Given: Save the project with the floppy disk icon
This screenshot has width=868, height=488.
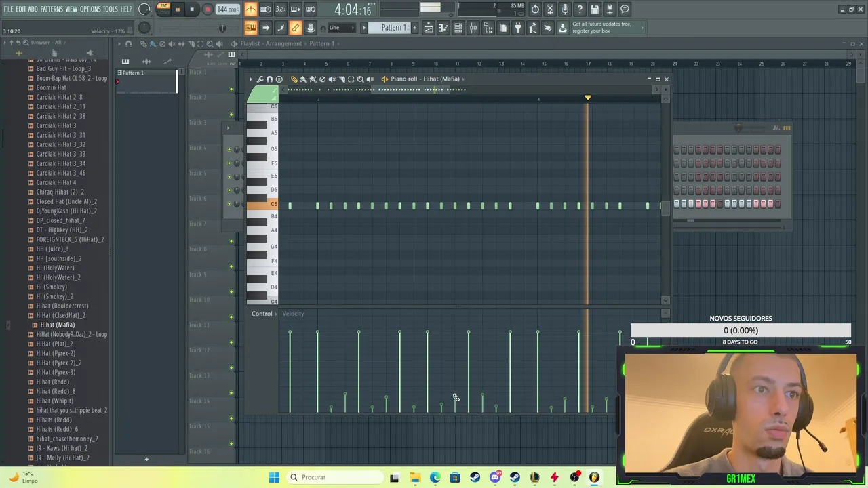Looking at the screenshot, I should [x=595, y=9].
